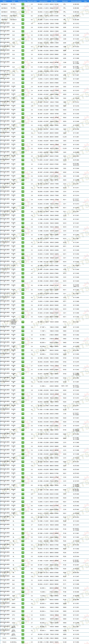Click fuel icon in row with engine M 137.970
The image size is (89, 644).
(23, 481)
